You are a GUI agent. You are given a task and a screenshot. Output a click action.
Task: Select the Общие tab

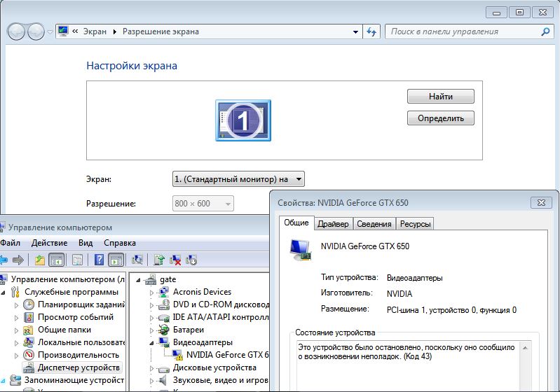tap(296, 223)
